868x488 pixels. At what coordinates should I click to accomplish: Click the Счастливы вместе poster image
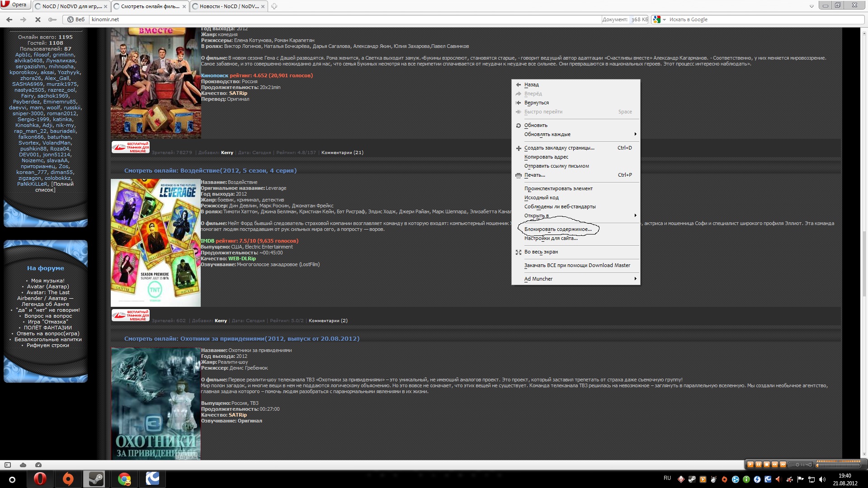pyautogui.click(x=156, y=83)
